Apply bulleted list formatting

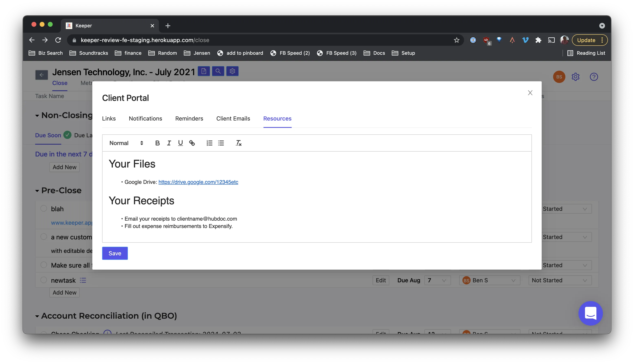[x=221, y=143]
